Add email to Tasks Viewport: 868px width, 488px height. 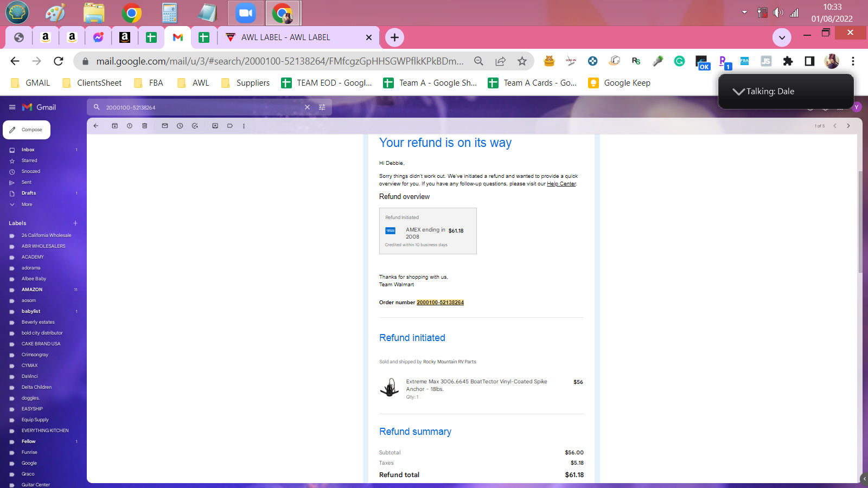[195, 126]
